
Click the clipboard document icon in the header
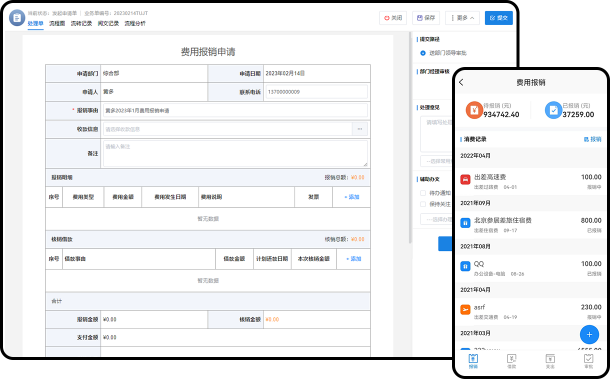click(17, 18)
